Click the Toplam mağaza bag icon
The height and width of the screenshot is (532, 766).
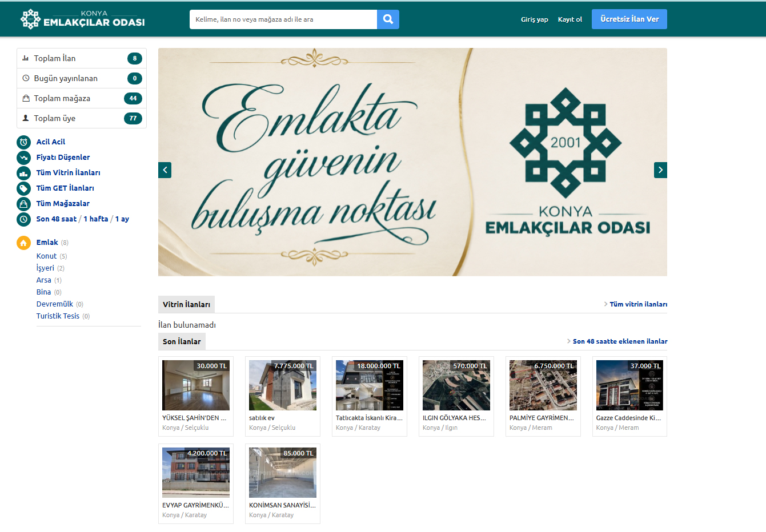pyautogui.click(x=26, y=98)
